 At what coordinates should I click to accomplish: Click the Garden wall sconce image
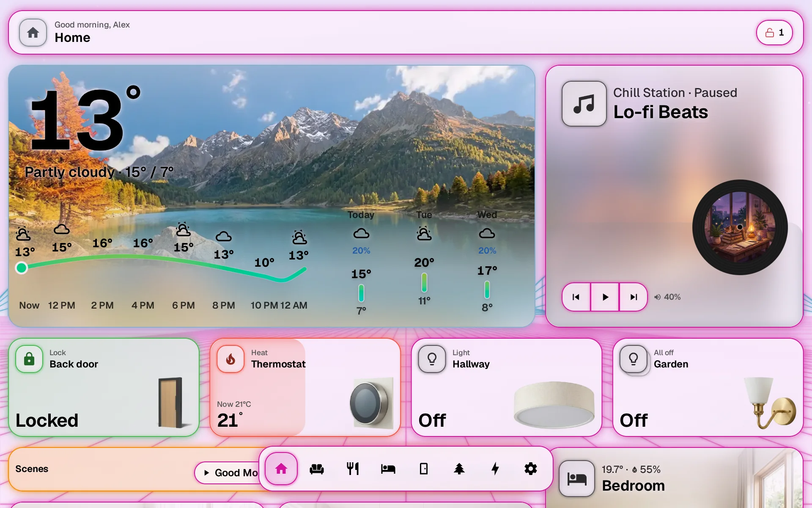click(770, 402)
